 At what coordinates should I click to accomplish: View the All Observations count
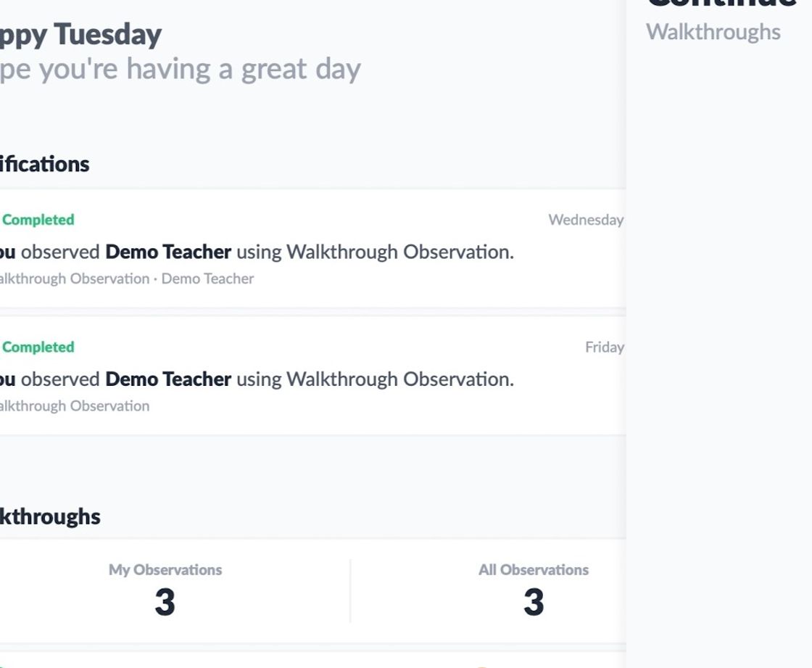(x=534, y=602)
